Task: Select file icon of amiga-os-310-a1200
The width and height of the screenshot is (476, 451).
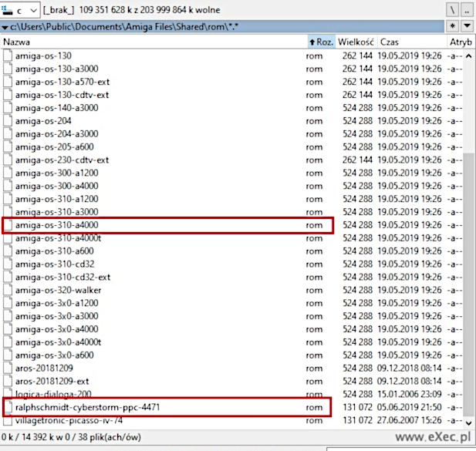Action: (8, 199)
